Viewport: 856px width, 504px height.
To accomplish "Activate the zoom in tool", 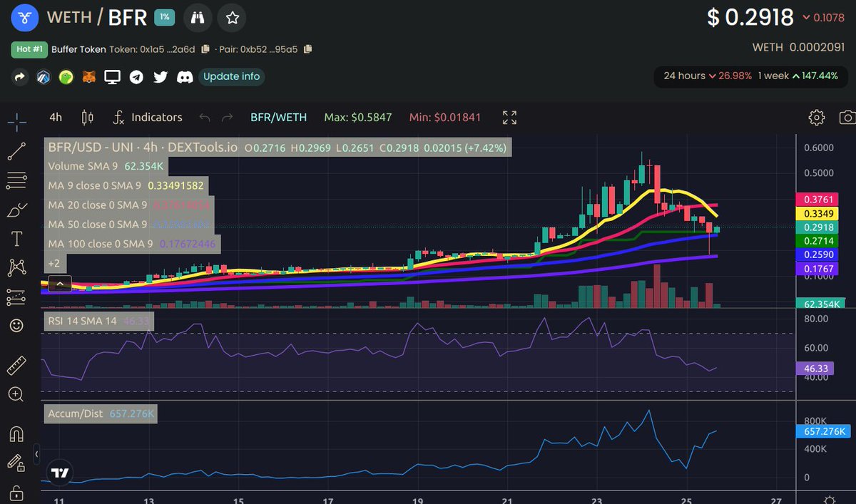I will tap(17, 394).
